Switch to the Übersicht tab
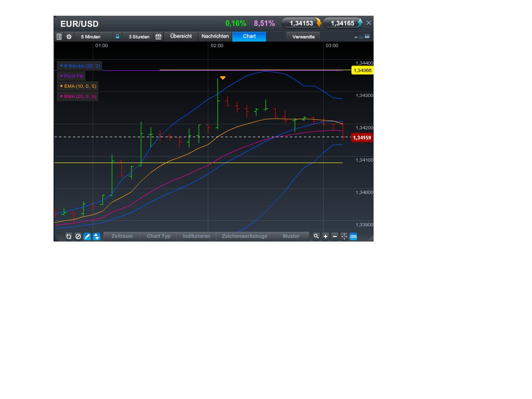 181,36
